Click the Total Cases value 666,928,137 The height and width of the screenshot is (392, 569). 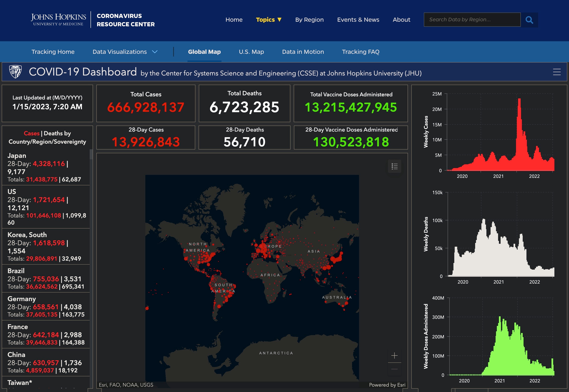[x=146, y=107]
